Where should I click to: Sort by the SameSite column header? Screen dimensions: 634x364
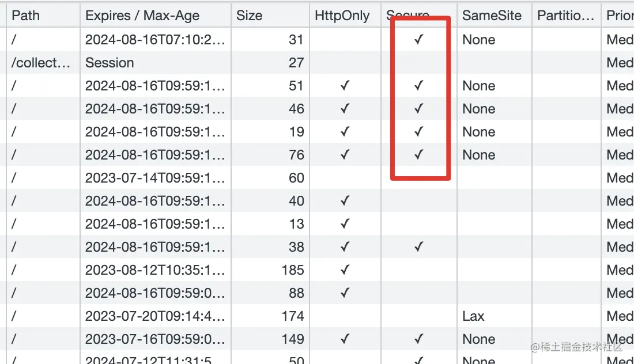point(494,16)
